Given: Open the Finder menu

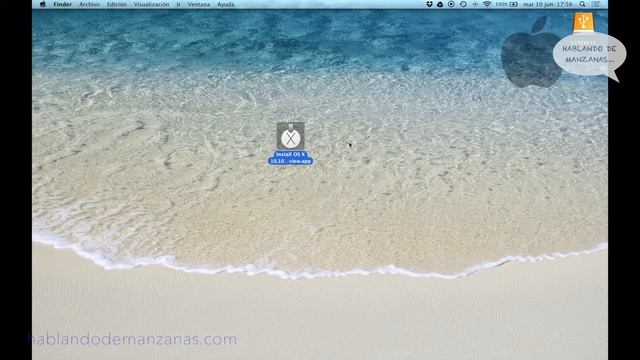Looking at the screenshot, I should (62, 4).
